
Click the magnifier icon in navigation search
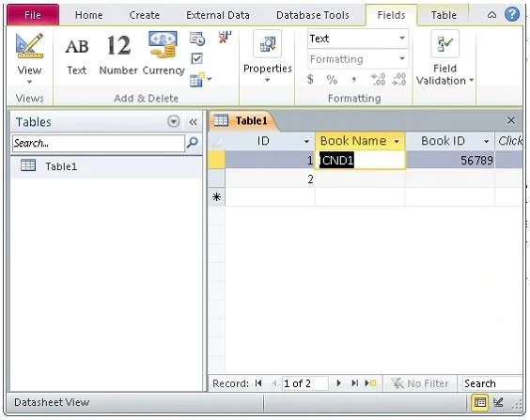(193, 143)
